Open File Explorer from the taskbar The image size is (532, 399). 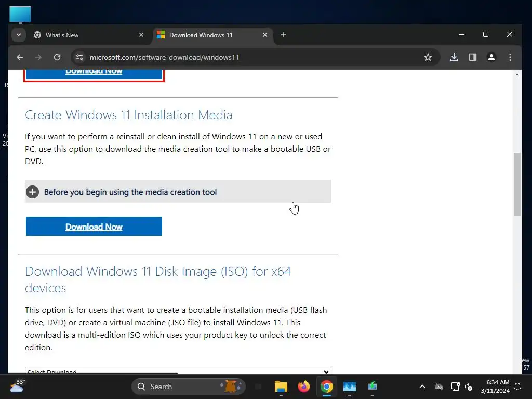(281, 387)
